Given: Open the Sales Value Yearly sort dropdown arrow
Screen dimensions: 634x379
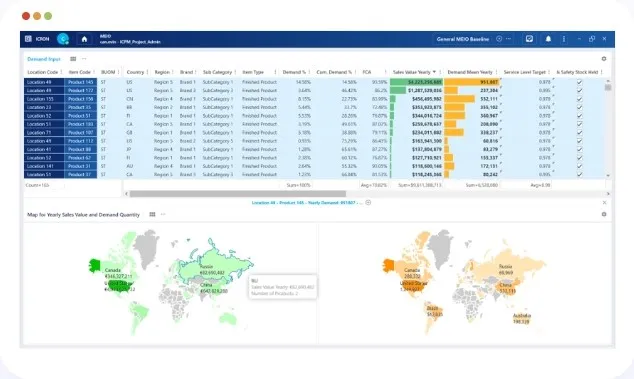Looking at the screenshot, I should [434, 72].
